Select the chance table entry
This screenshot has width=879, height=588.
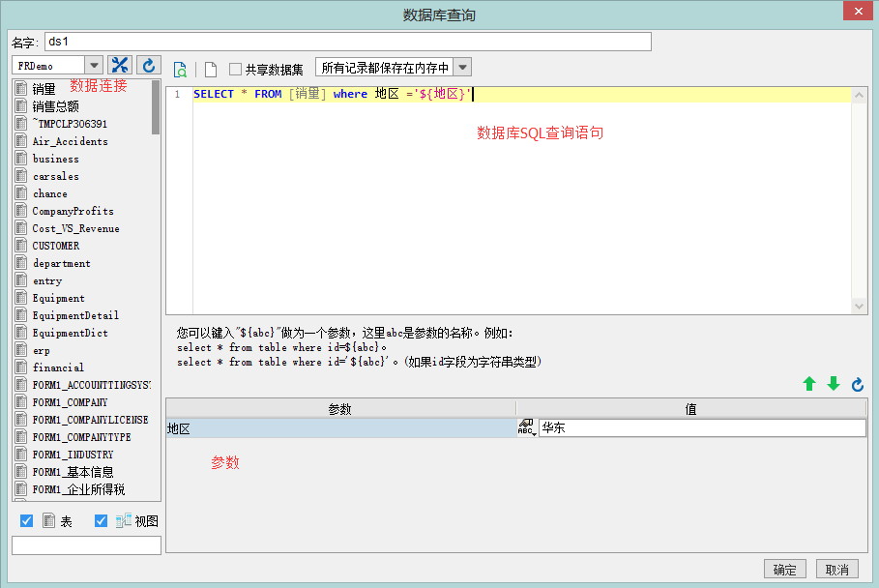(x=50, y=193)
